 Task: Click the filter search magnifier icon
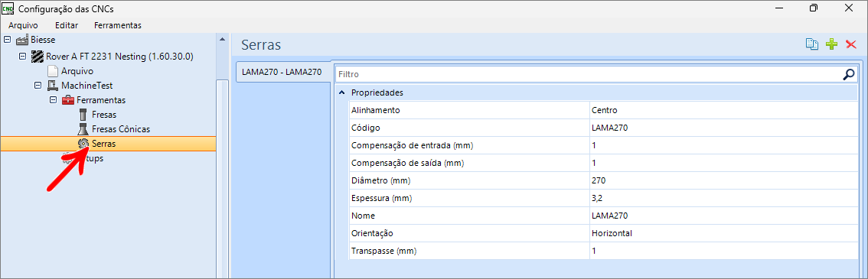coord(849,74)
